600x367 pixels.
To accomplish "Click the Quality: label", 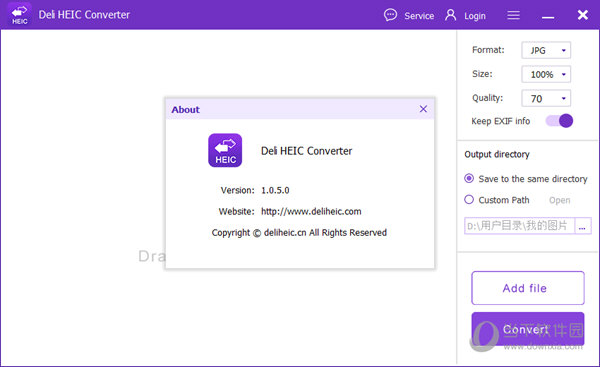I will tap(488, 98).
